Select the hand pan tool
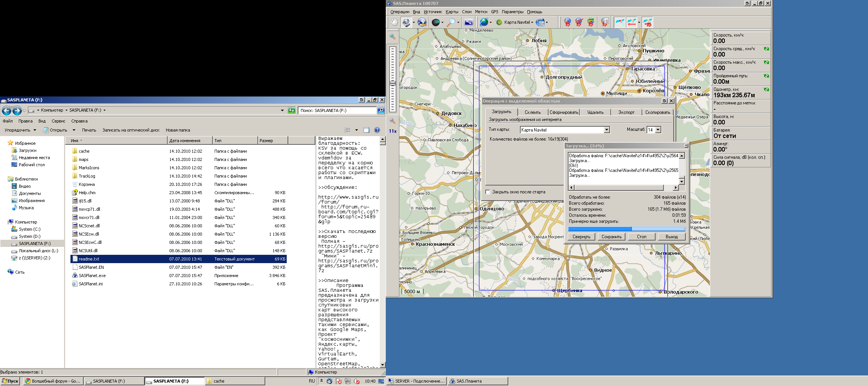 pos(394,22)
